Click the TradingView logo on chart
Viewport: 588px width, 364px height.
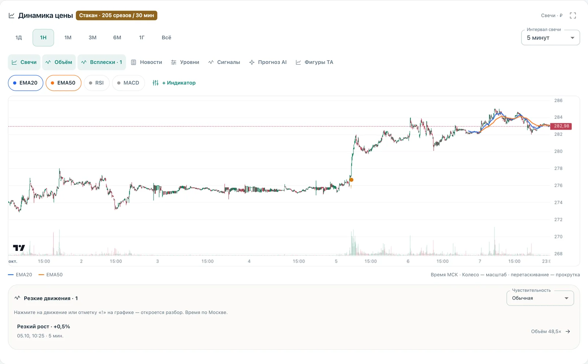coord(19,248)
